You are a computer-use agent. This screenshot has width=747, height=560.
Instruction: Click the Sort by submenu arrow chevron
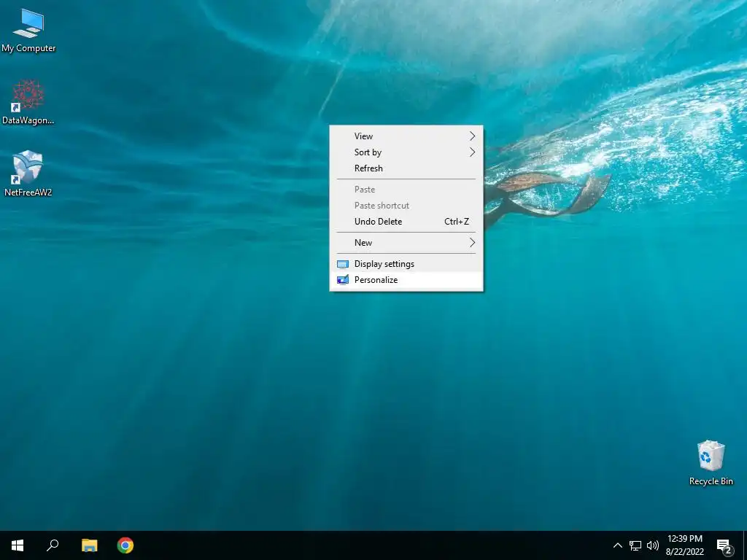tap(472, 152)
